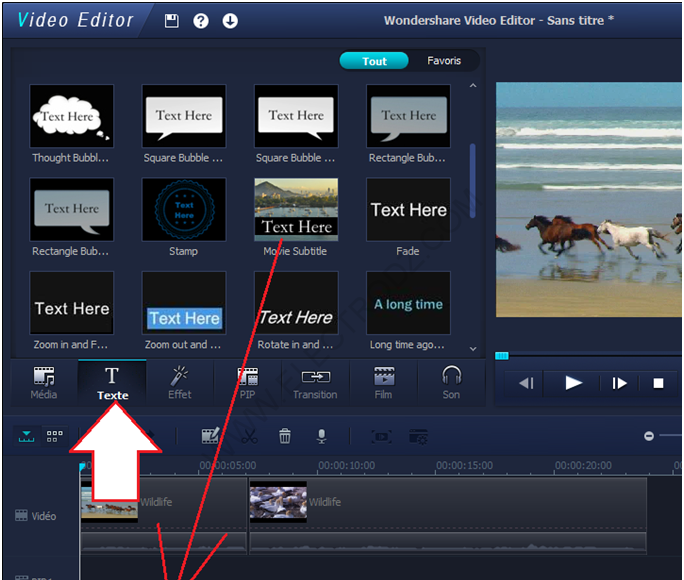684x580 pixels.
Task: Click the timeline zoom out minus button
Action: pyautogui.click(x=649, y=436)
